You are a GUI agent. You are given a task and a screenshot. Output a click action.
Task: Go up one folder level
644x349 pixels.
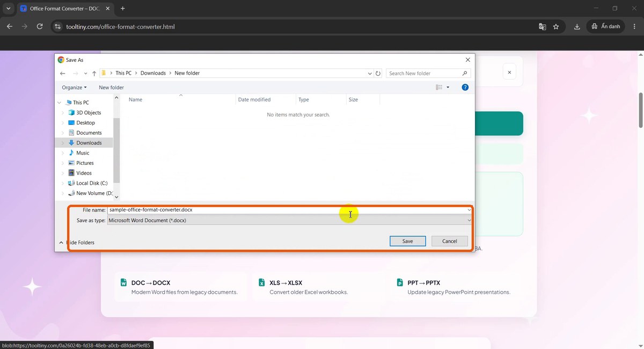click(x=94, y=73)
